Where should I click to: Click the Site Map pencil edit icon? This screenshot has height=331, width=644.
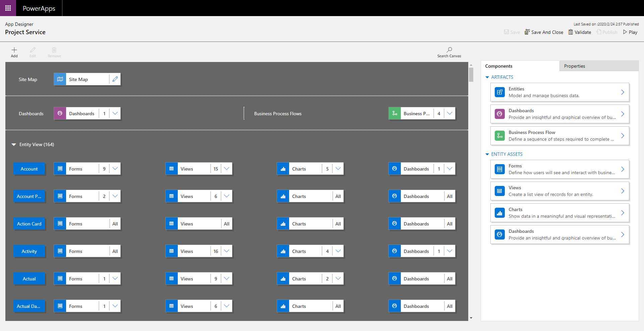(115, 79)
